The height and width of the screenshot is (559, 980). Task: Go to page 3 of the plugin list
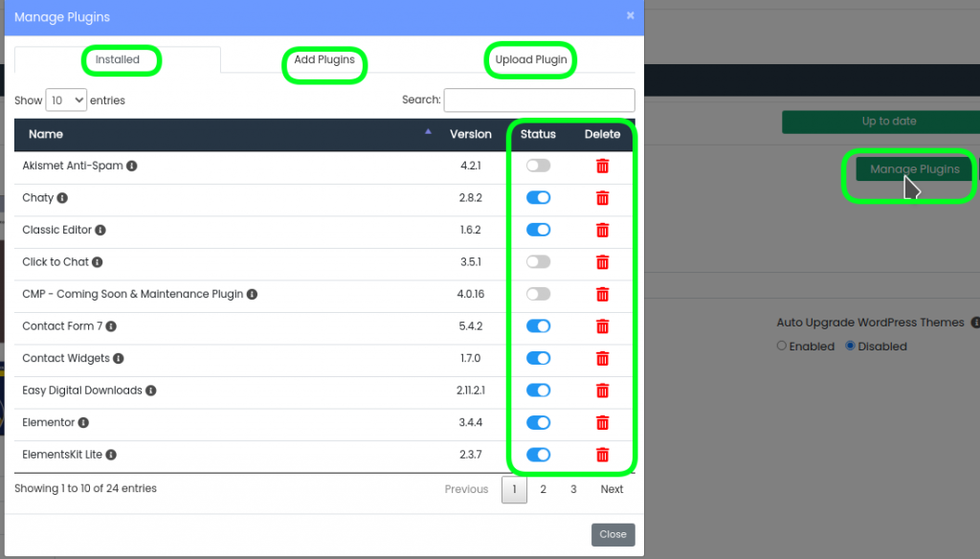click(x=571, y=489)
